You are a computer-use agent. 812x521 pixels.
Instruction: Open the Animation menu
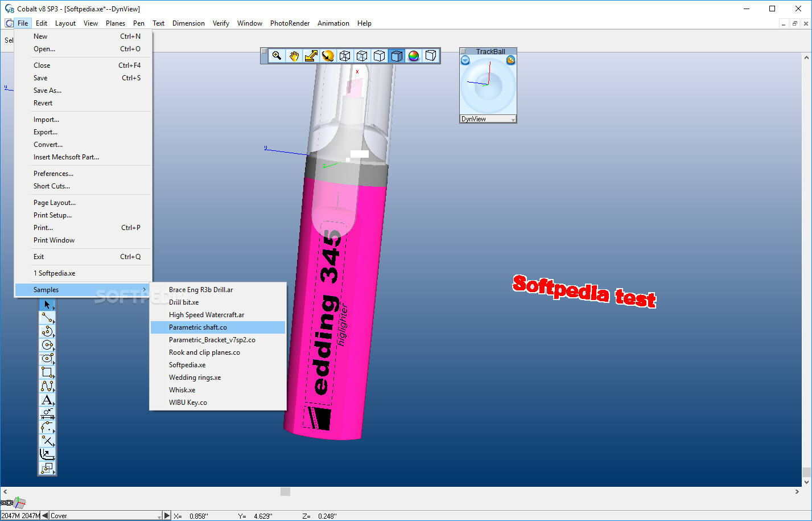333,23
